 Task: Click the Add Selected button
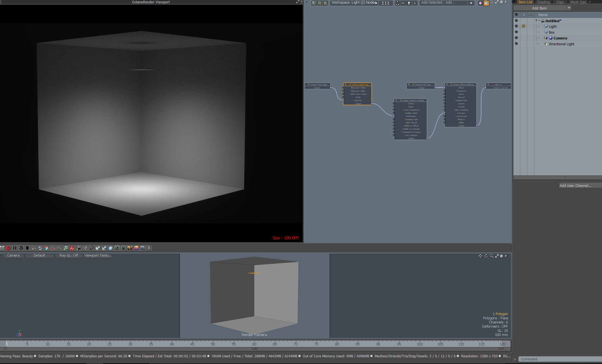click(x=431, y=2)
